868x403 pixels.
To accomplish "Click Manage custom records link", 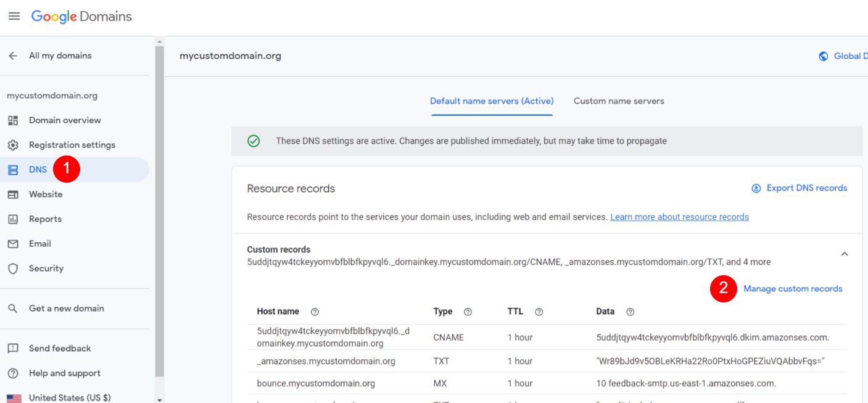I will click(x=793, y=289).
